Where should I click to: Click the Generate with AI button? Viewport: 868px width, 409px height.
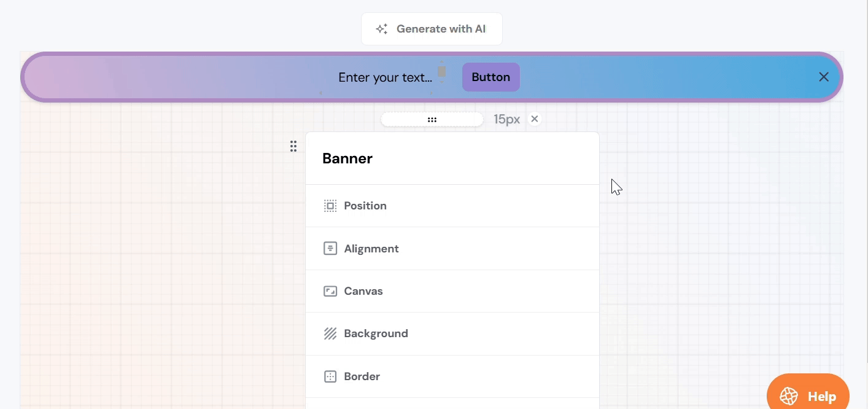coord(432,29)
